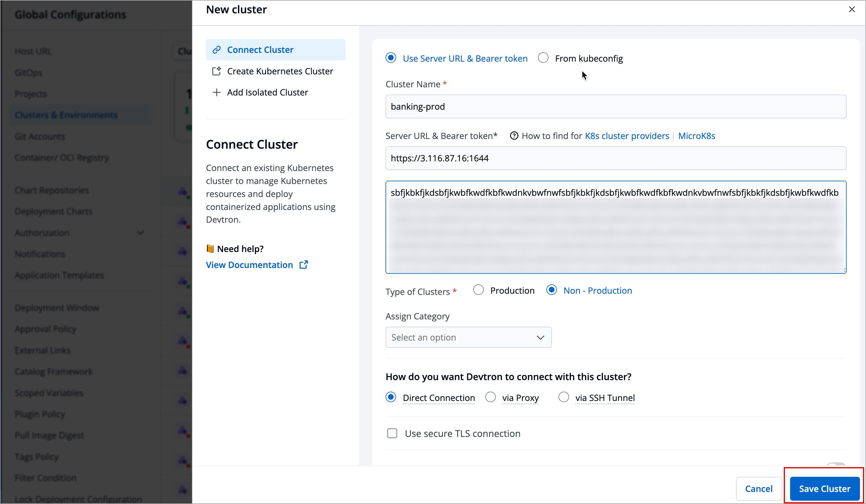
Task: Select the Production cluster type radio button
Action: pos(478,290)
